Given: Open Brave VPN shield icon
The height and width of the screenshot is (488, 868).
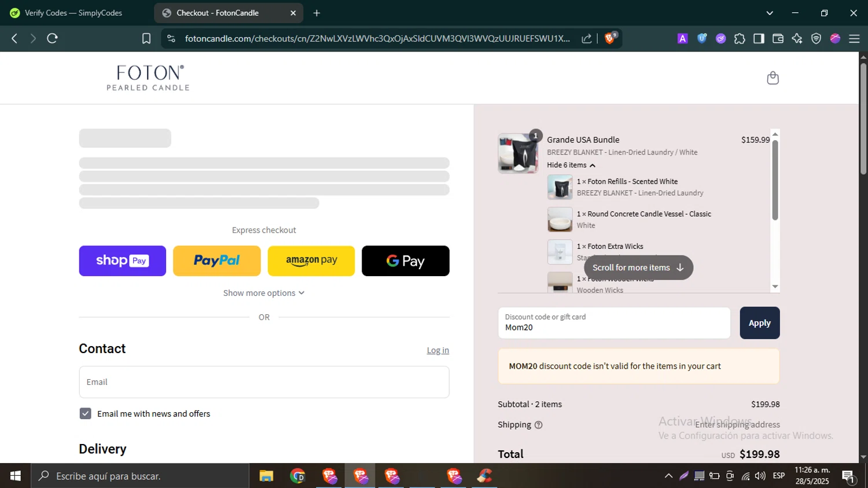Looking at the screenshot, I should pyautogui.click(x=816, y=38).
